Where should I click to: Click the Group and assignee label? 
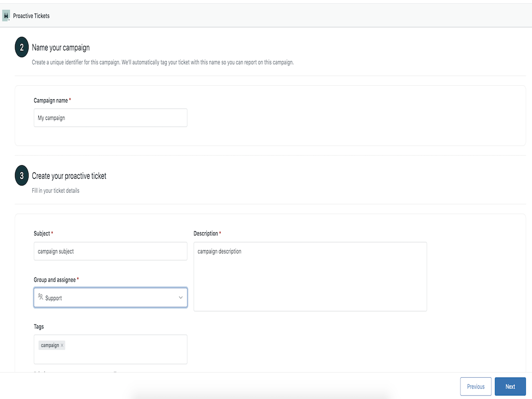pyautogui.click(x=55, y=280)
